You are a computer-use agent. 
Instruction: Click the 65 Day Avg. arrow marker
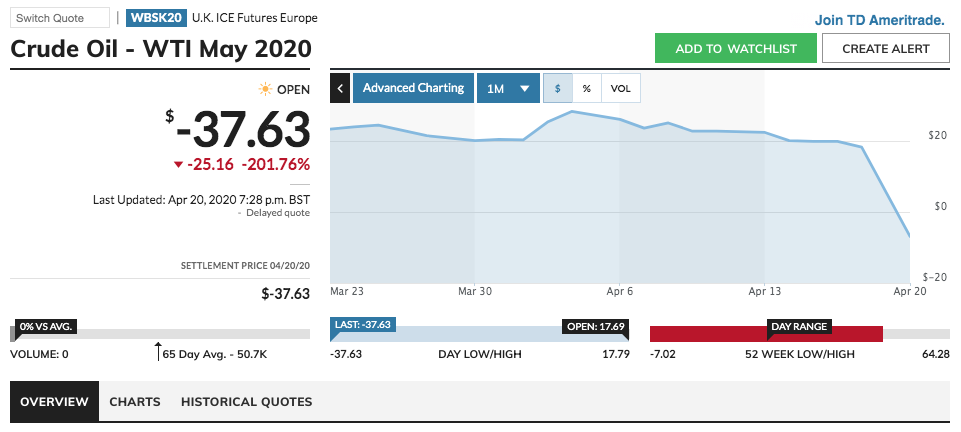(158, 350)
